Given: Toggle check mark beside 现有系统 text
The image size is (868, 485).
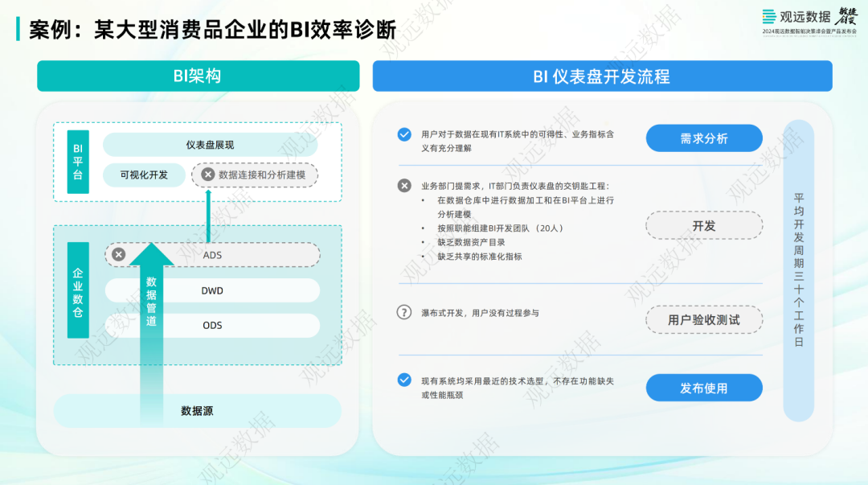Looking at the screenshot, I should tap(404, 380).
